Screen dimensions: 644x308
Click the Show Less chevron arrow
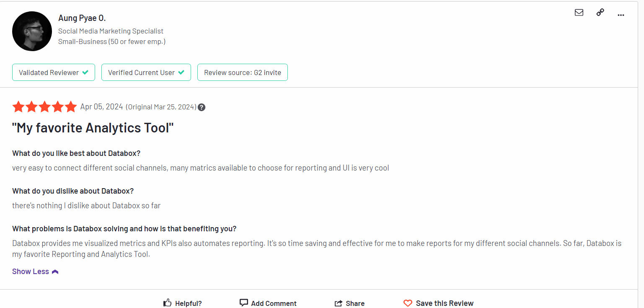coord(55,272)
